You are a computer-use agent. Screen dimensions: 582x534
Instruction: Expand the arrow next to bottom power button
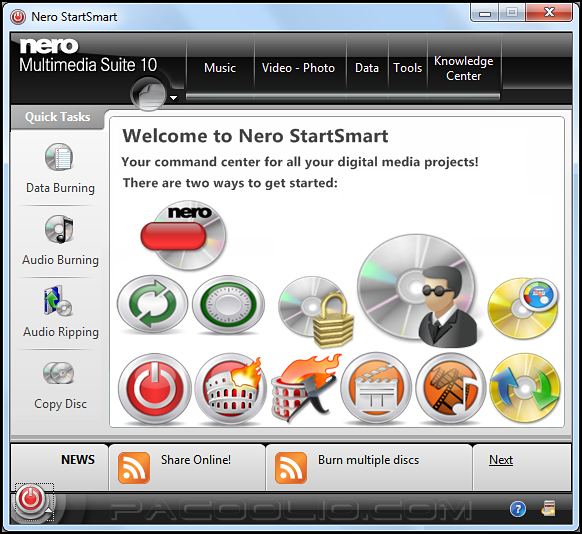click(49, 511)
